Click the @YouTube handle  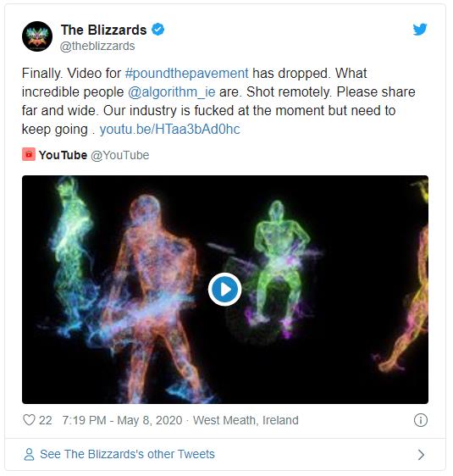[x=120, y=155]
